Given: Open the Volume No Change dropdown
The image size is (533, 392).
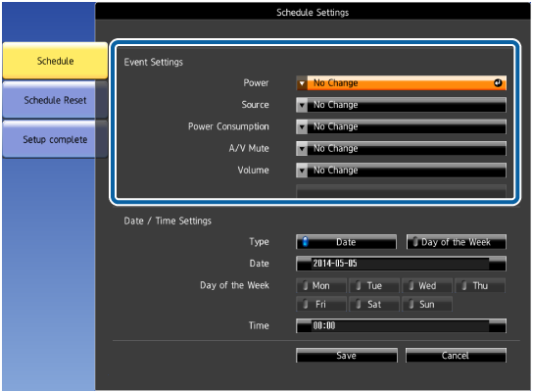Looking at the screenshot, I should pos(401,171).
